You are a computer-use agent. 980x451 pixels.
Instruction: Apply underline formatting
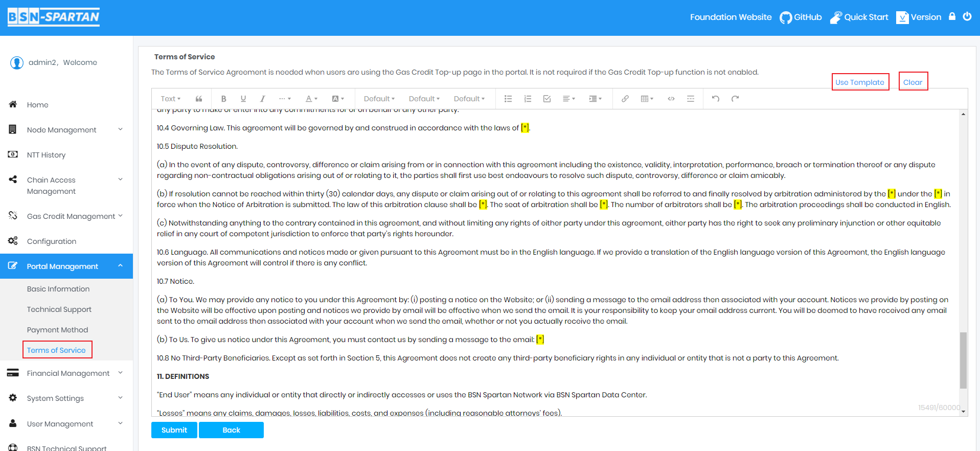click(x=243, y=99)
